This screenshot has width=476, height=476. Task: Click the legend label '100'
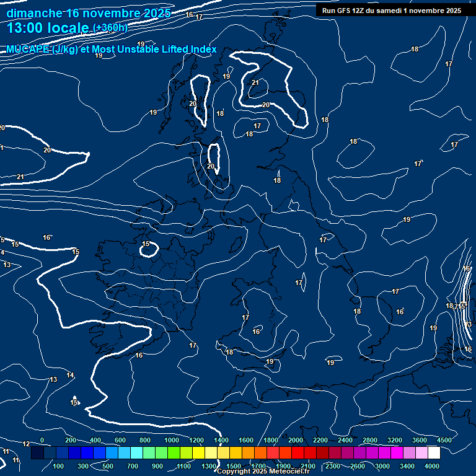pos(58,466)
